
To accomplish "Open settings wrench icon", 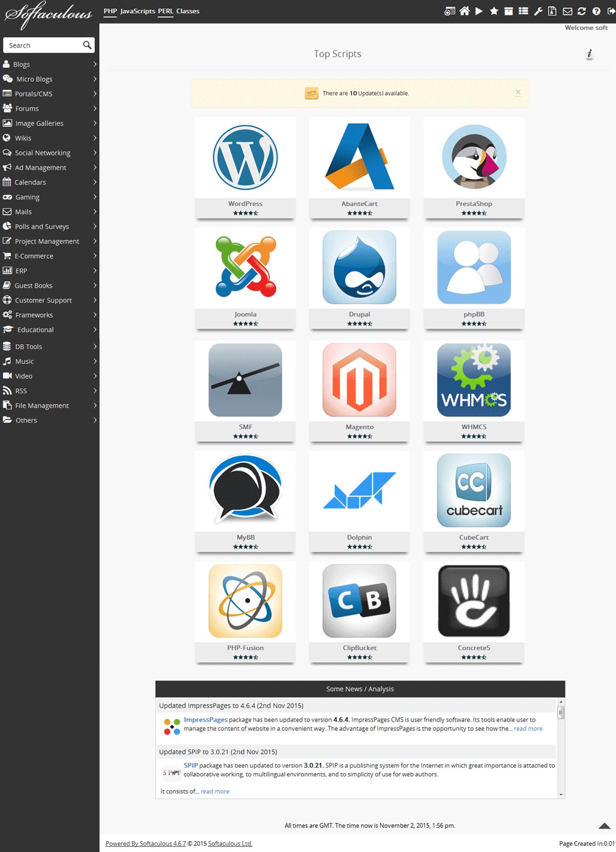I will (538, 11).
